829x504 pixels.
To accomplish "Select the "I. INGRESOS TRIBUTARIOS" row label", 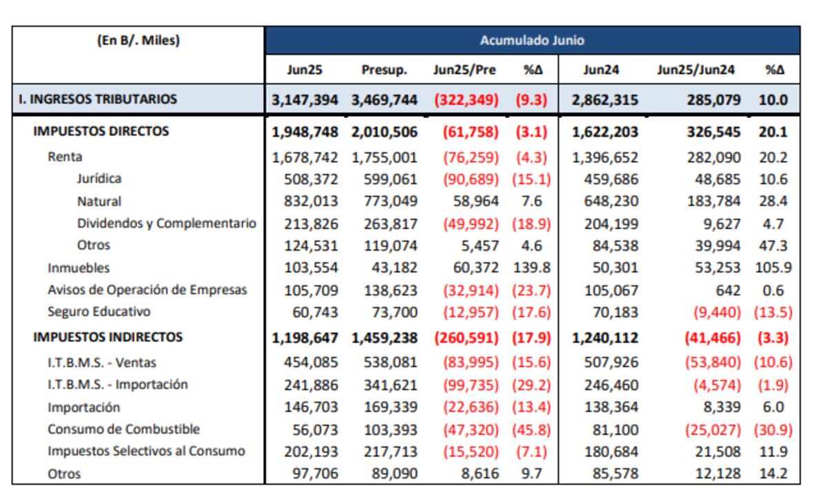I will pos(97,99).
